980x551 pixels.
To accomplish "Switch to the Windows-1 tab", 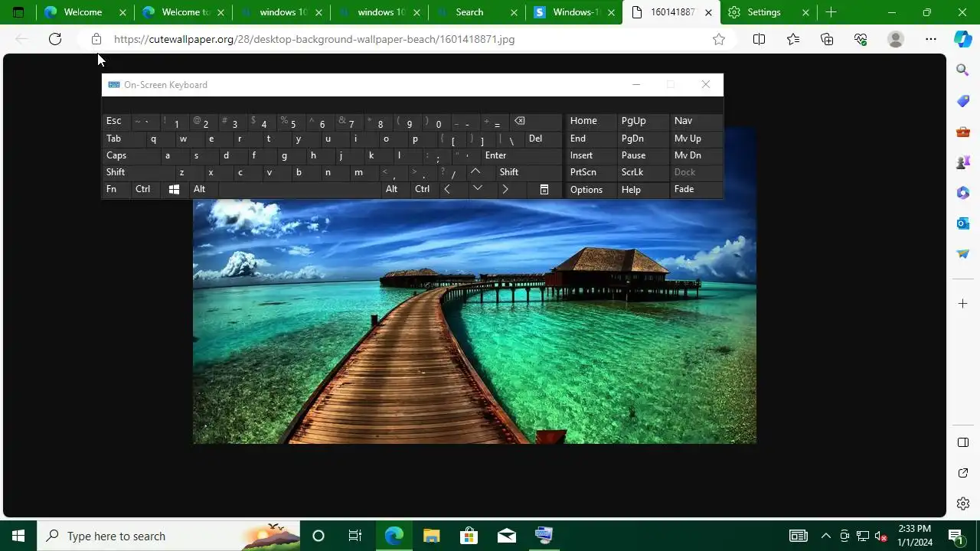I will (x=573, y=12).
